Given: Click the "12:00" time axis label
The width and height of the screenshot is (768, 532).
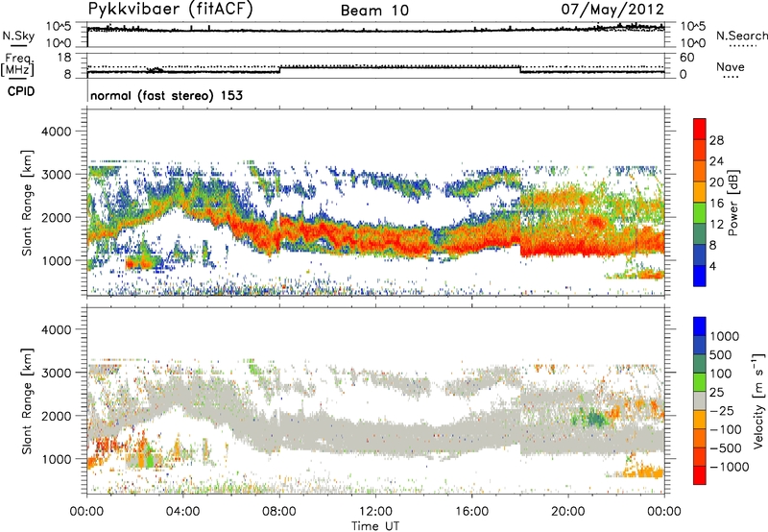Looking at the screenshot, I should [375, 512].
